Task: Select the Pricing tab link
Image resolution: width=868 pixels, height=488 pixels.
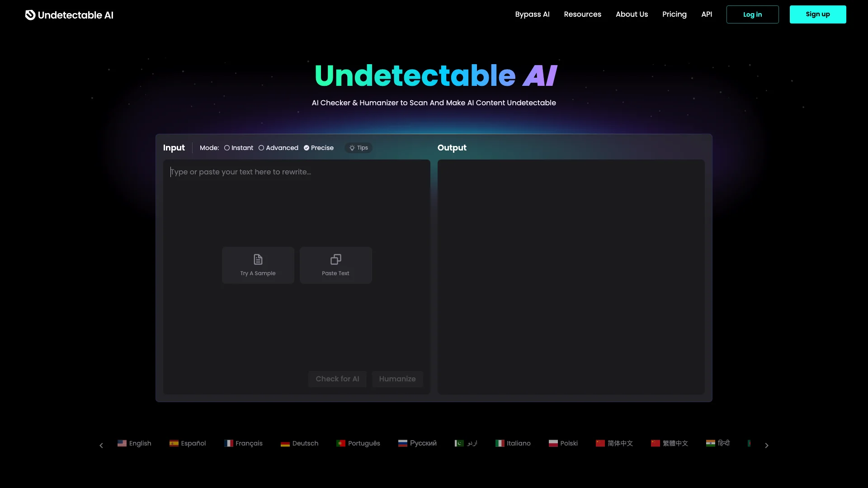Action: tap(674, 14)
